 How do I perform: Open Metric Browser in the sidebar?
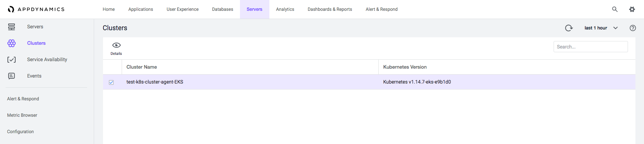pos(22,115)
